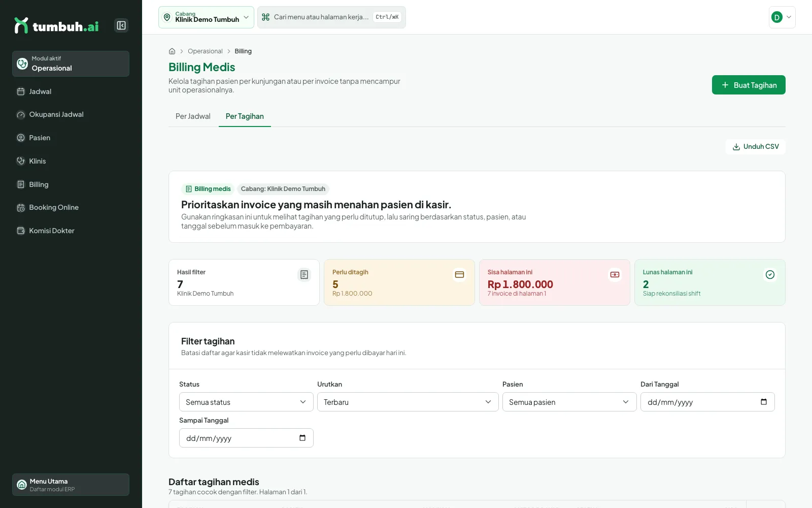Click the Hasil filter card document icon
This screenshot has height=508, width=812.
pyautogui.click(x=304, y=275)
